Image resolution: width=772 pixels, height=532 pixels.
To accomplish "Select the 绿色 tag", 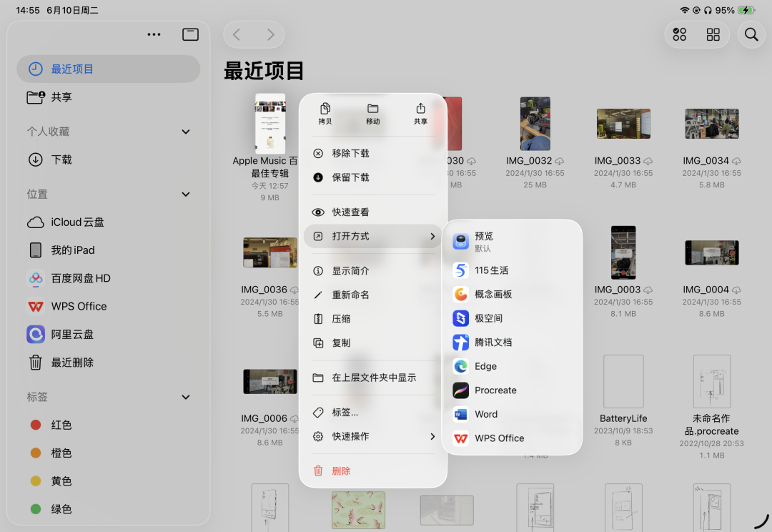I will tap(109, 509).
